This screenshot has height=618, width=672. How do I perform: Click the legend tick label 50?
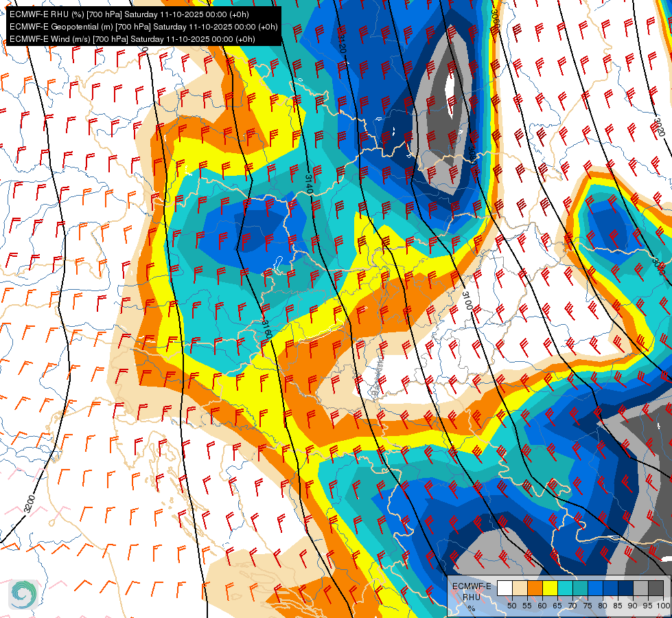coord(511,606)
